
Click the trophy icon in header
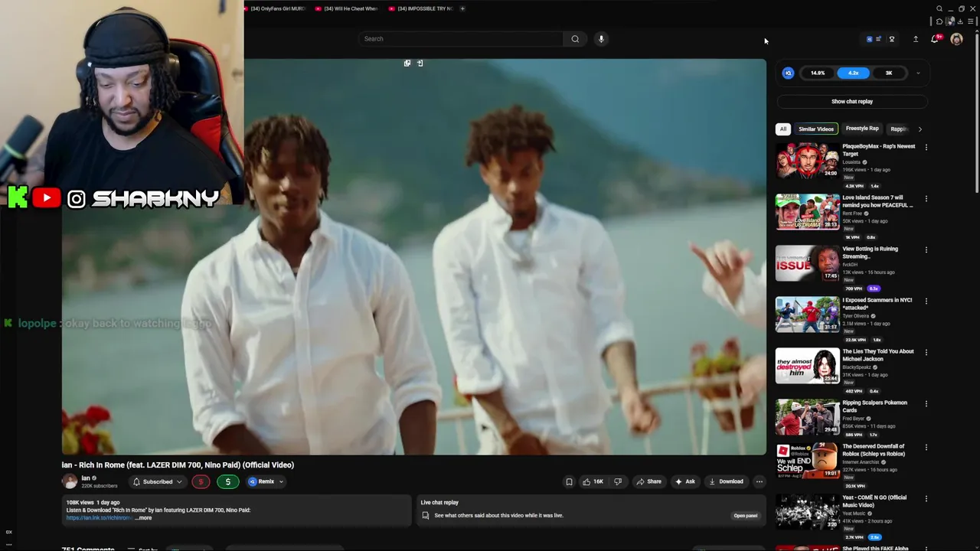tap(892, 39)
